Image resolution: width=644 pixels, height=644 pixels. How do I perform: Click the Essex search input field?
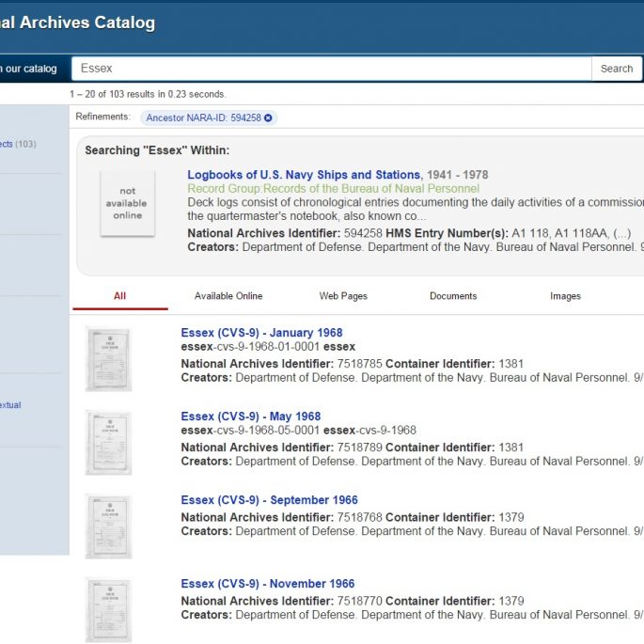(x=329, y=69)
